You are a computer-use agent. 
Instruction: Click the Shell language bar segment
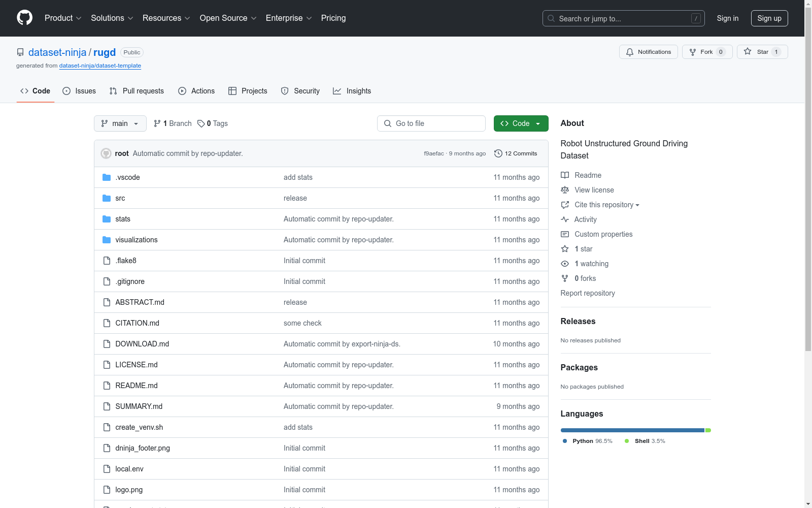point(708,430)
